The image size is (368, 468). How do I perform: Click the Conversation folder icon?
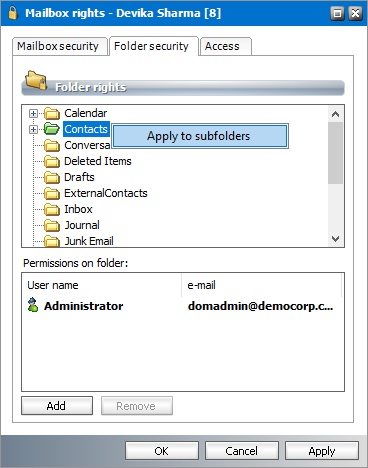point(52,145)
